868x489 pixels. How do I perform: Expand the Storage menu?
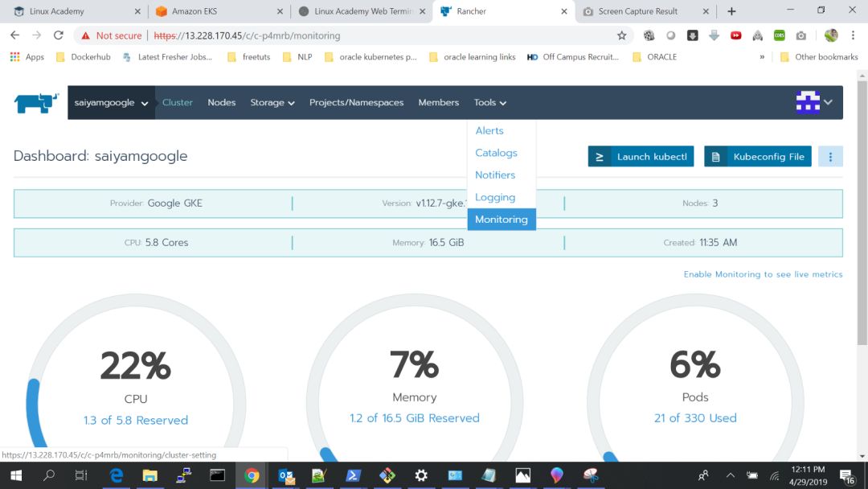pos(272,102)
